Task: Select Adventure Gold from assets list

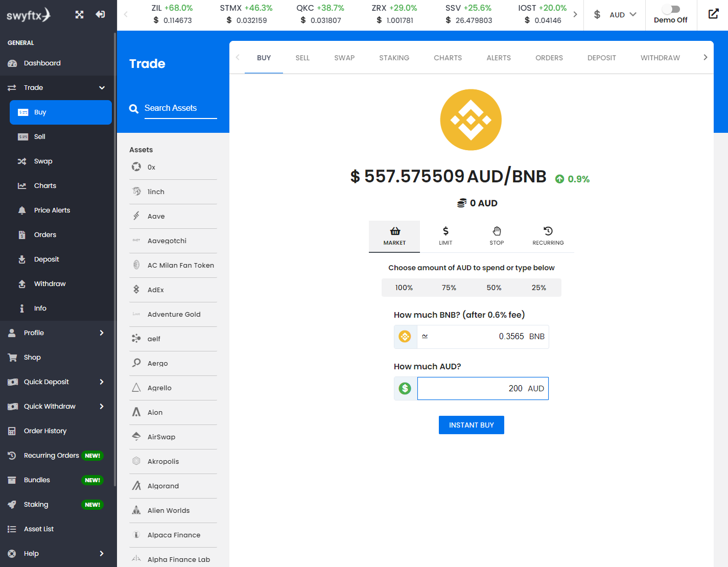Action: click(x=173, y=315)
